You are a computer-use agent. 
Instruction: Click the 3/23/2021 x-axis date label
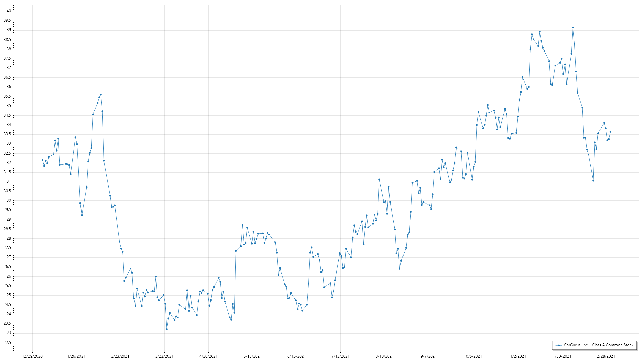tap(164, 356)
